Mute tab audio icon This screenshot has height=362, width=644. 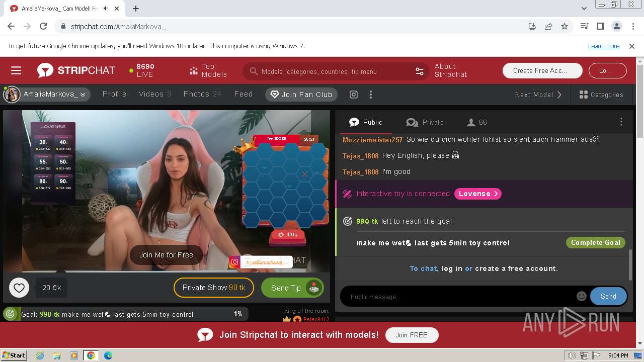click(106, 9)
